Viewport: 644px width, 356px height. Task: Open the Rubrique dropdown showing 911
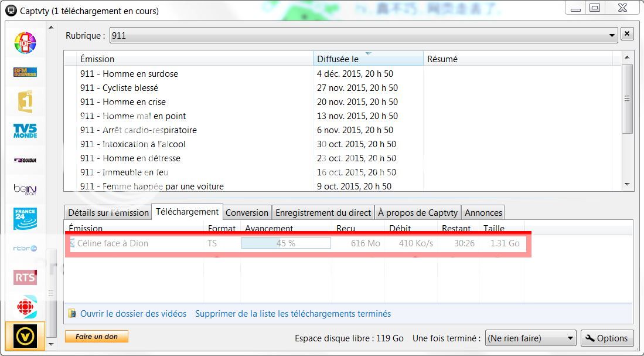(x=363, y=35)
